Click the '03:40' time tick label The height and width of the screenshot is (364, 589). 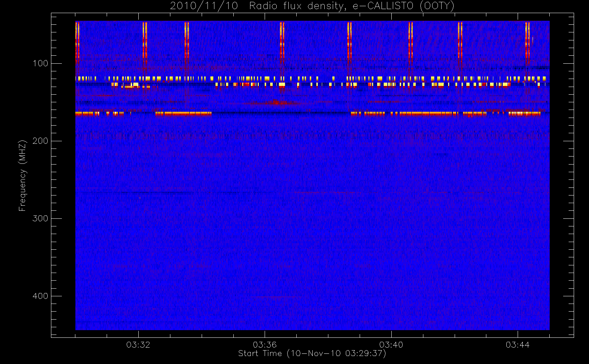coord(391,345)
